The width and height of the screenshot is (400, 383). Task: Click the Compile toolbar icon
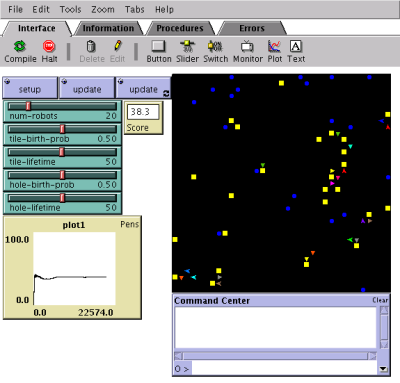(x=20, y=46)
